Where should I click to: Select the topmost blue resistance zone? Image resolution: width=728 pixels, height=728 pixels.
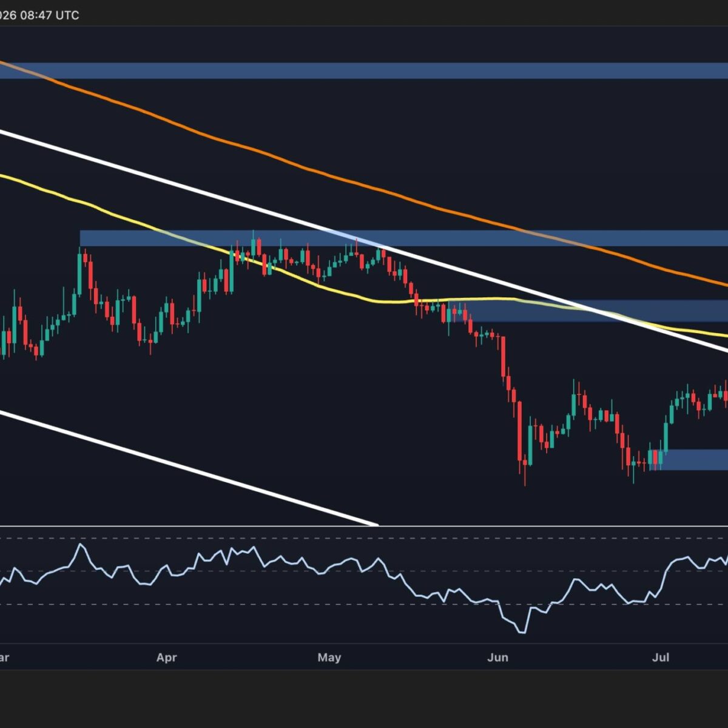click(364, 70)
